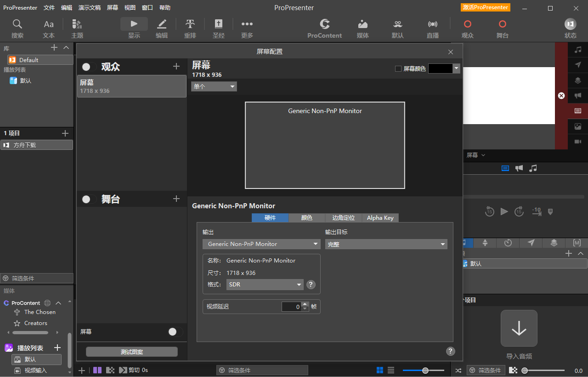
Task: Toggle the 屏幕 switch at the sidebar bottom
Action: coord(175,332)
